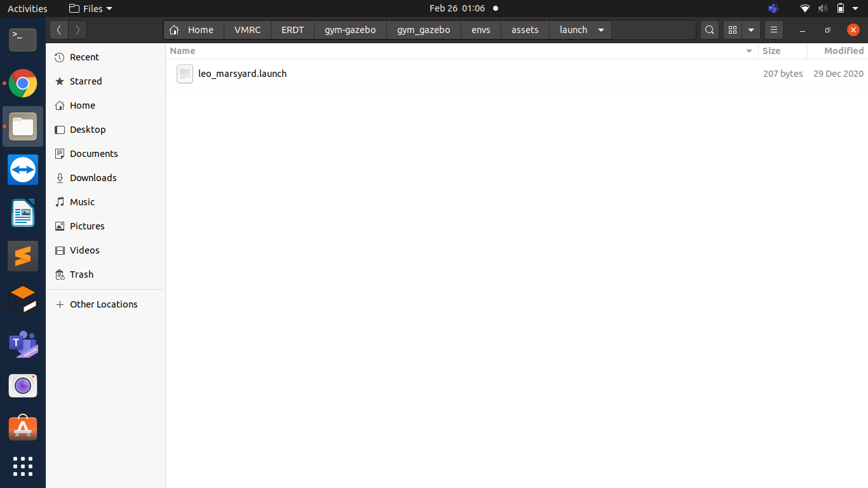This screenshot has height=488, width=868.
Task: Navigate to gym-gazebo in path bar
Action: (350, 30)
